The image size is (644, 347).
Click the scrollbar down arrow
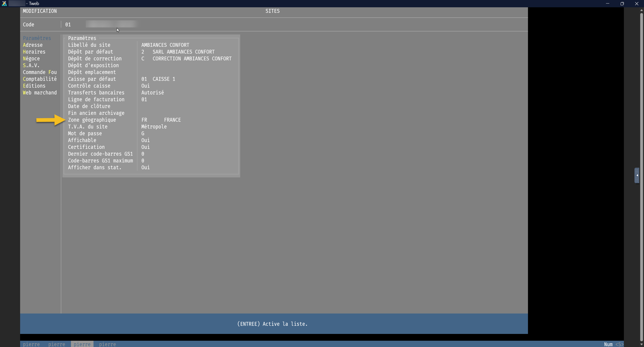point(641,344)
